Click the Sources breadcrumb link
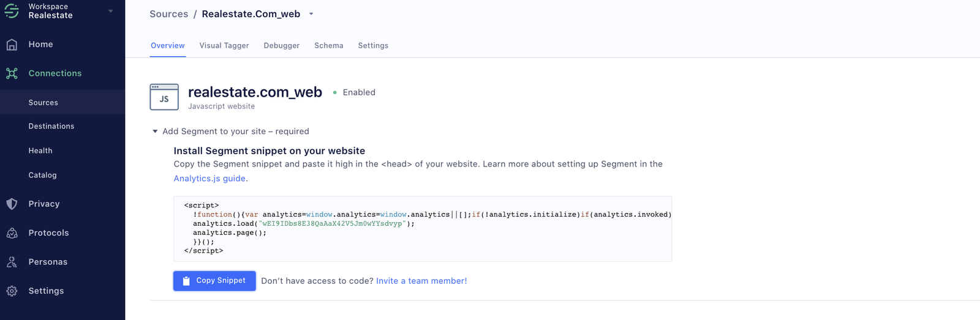The width and height of the screenshot is (980, 320). pyautogui.click(x=169, y=14)
